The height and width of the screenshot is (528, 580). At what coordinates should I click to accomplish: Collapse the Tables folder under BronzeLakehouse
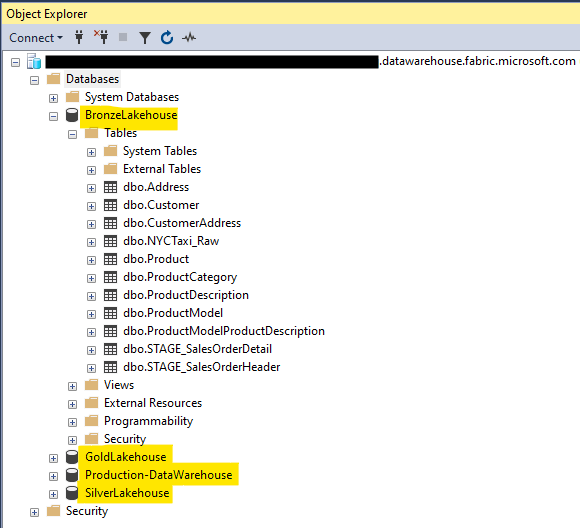pyautogui.click(x=72, y=134)
